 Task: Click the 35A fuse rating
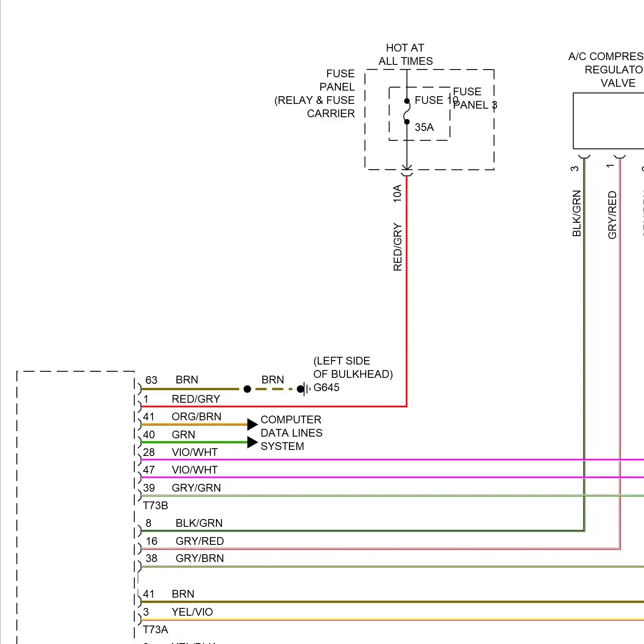point(424,128)
